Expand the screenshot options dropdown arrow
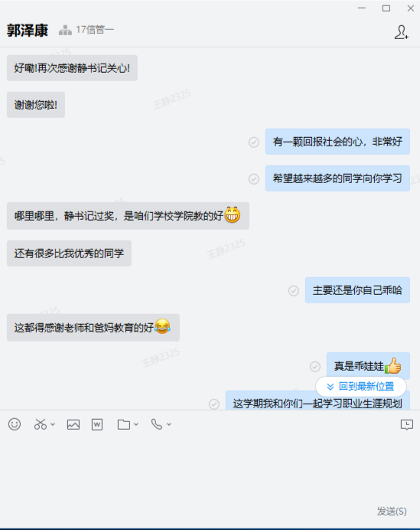Screen dimensions: 420x530 point(53,424)
